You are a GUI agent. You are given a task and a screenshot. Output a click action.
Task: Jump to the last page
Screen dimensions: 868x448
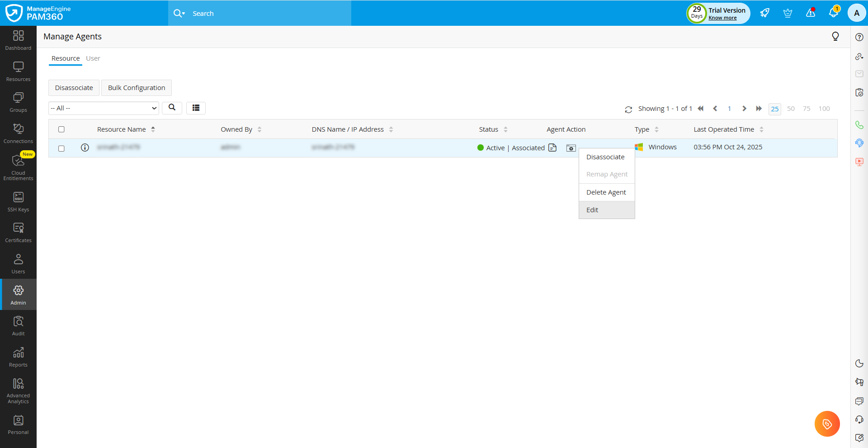click(x=759, y=109)
